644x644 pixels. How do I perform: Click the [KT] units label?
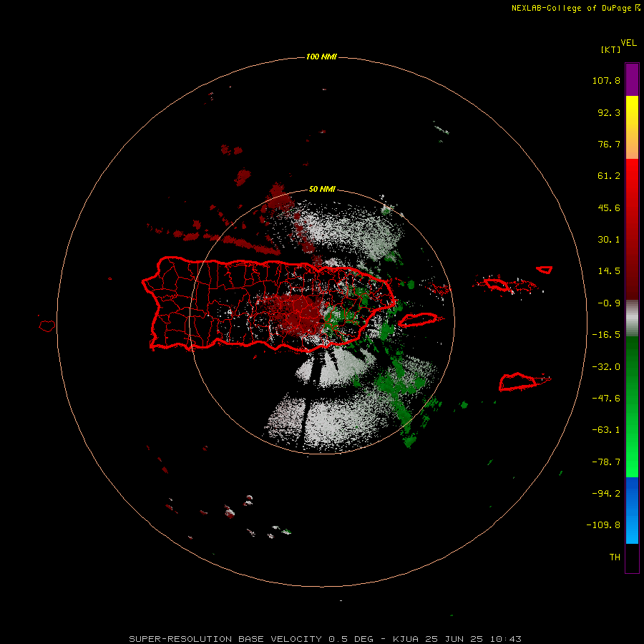click(611, 49)
